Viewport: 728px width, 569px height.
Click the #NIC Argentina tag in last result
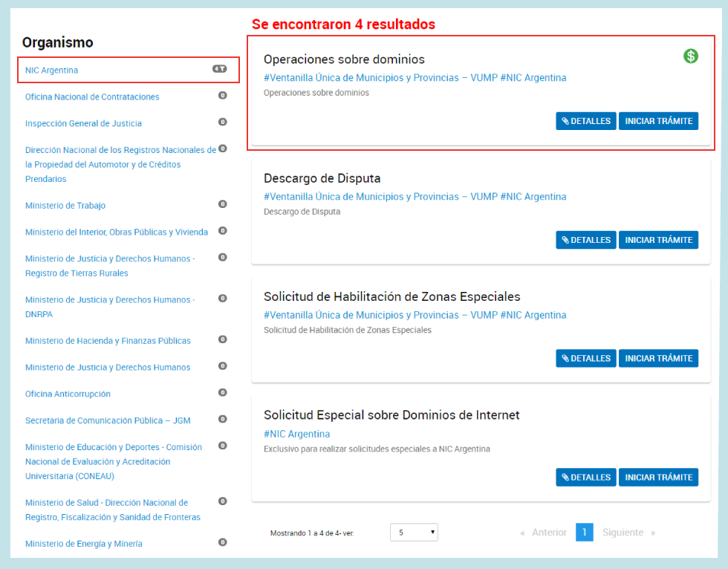pos(296,434)
